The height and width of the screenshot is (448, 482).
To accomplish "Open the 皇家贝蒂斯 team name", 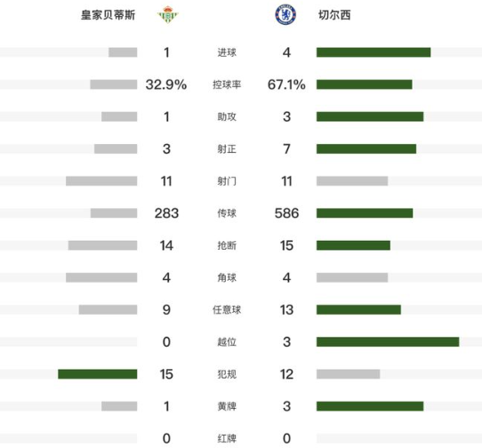I will [x=108, y=15].
